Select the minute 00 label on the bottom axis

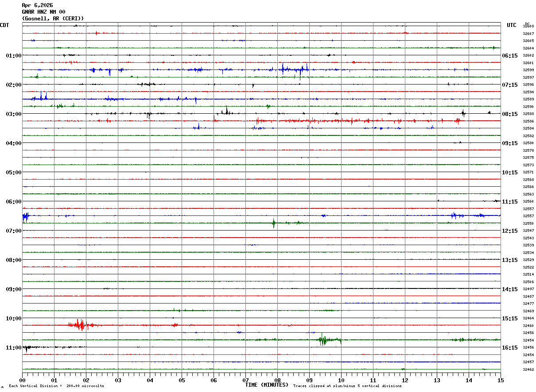pyautogui.click(x=22, y=380)
